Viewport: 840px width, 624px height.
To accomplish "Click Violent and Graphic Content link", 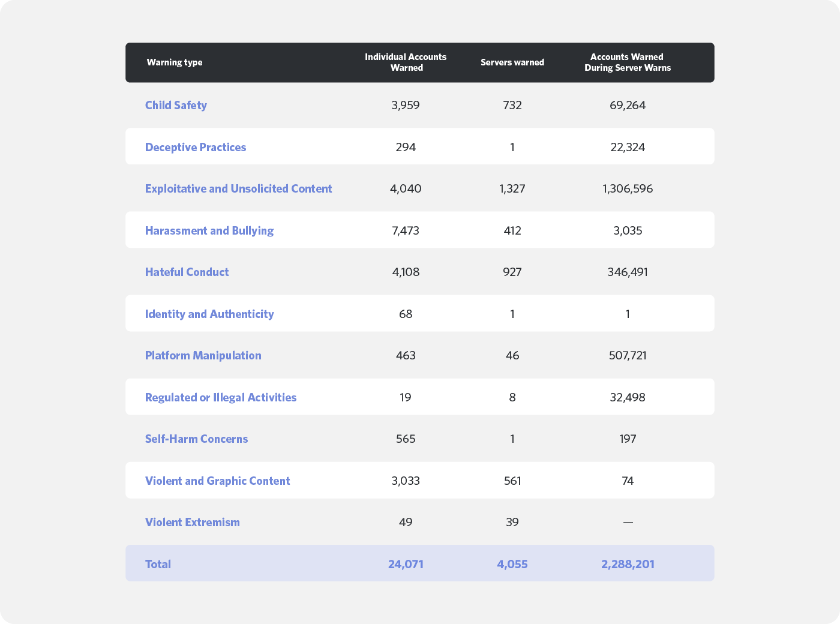I will [x=217, y=481].
